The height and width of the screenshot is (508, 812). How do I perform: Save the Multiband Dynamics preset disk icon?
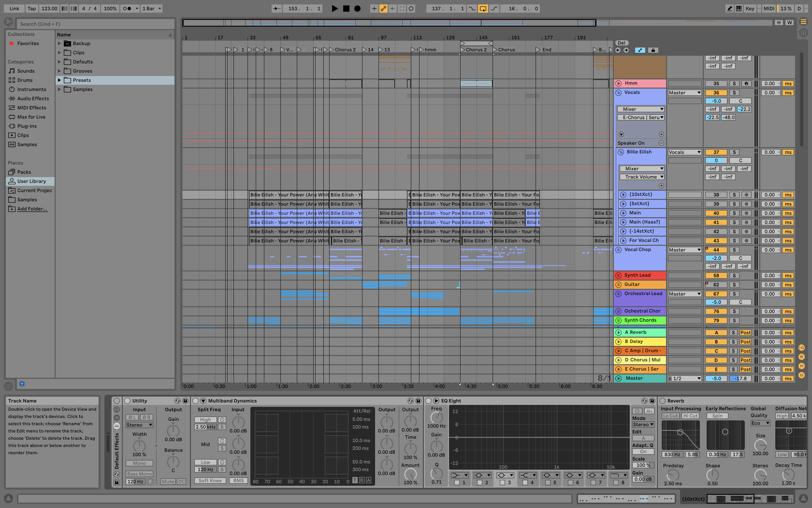pos(418,401)
